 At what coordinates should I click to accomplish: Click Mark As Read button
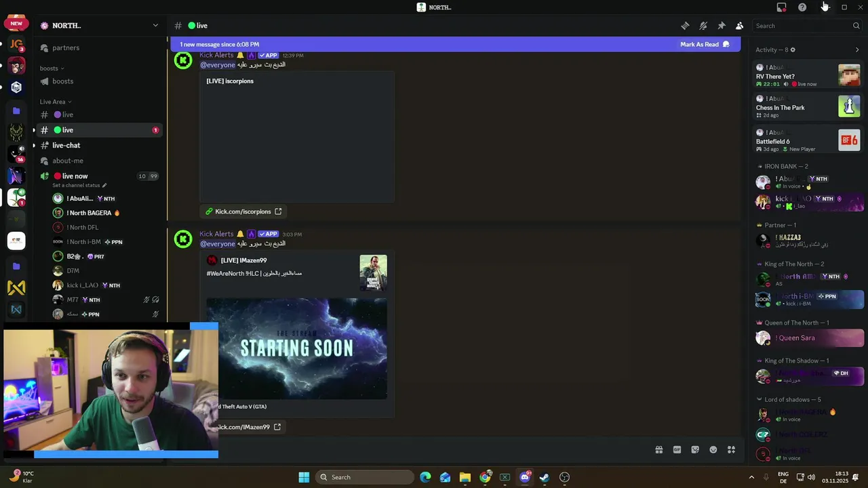click(x=705, y=45)
